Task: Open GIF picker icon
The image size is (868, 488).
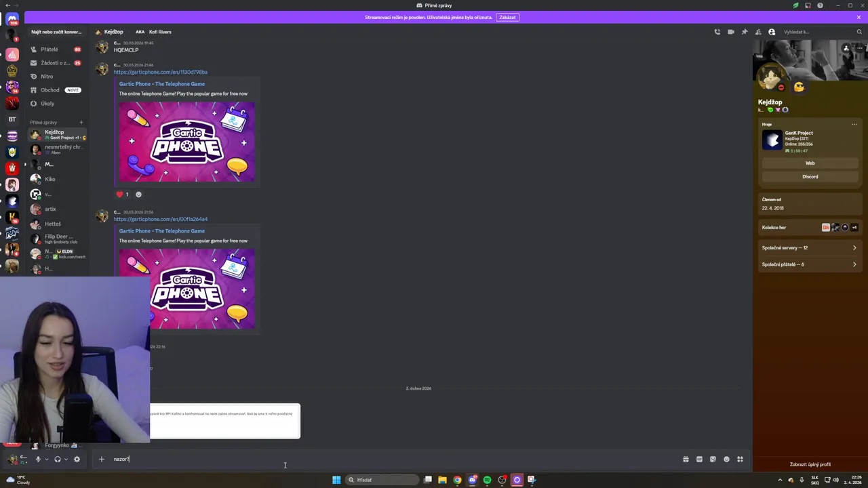Action: pyautogui.click(x=699, y=459)
